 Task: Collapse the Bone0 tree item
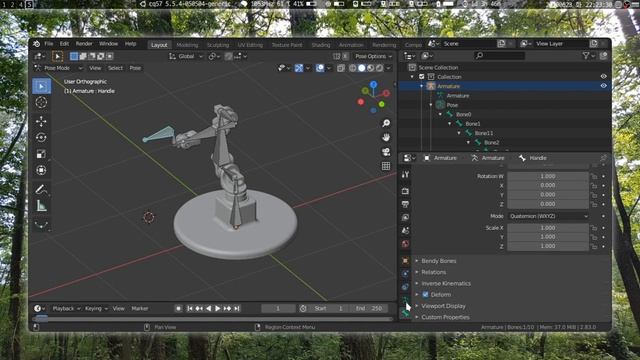[440, 114]
